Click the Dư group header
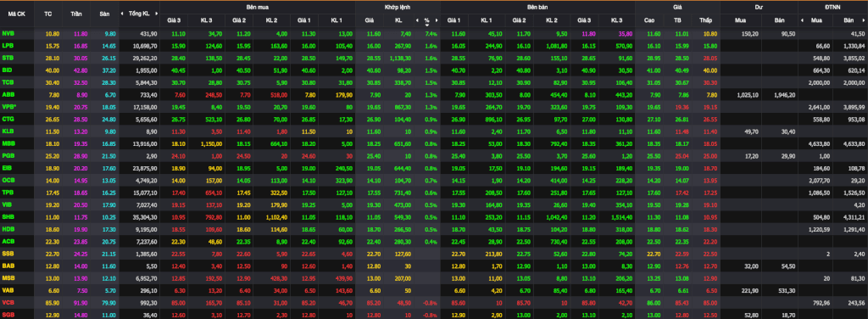The image size is (868, 319). tap(759, 8)
